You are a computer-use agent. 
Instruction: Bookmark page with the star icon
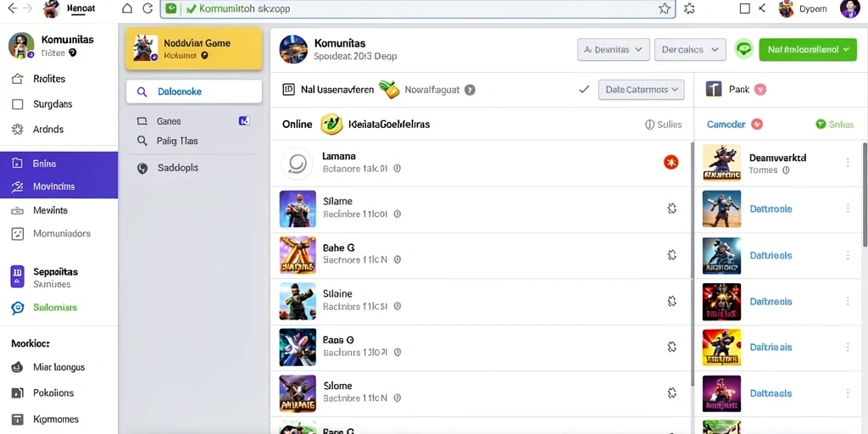pyautogui.click(x=665, y=8)
